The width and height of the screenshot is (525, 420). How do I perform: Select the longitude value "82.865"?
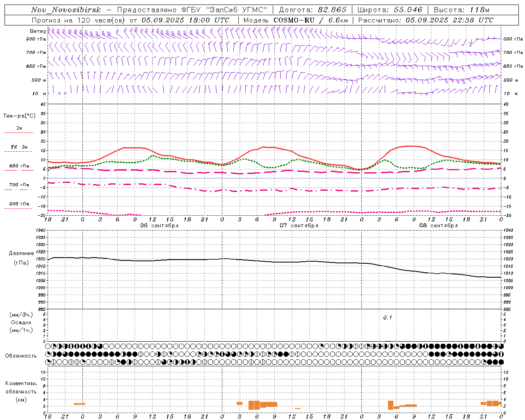[x=332, y=10]
